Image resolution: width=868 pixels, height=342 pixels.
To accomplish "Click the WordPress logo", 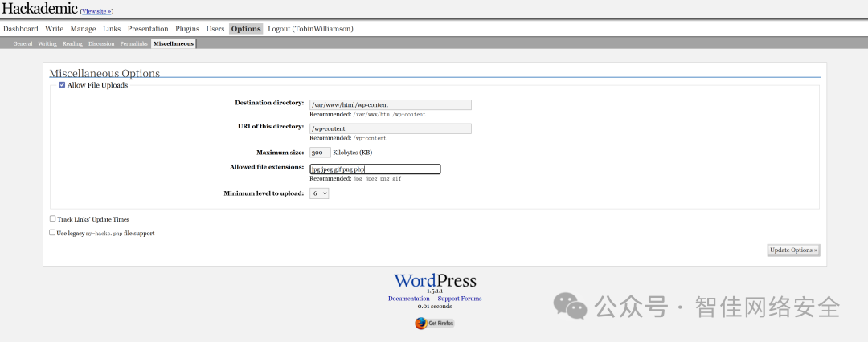I will point(435,280).
